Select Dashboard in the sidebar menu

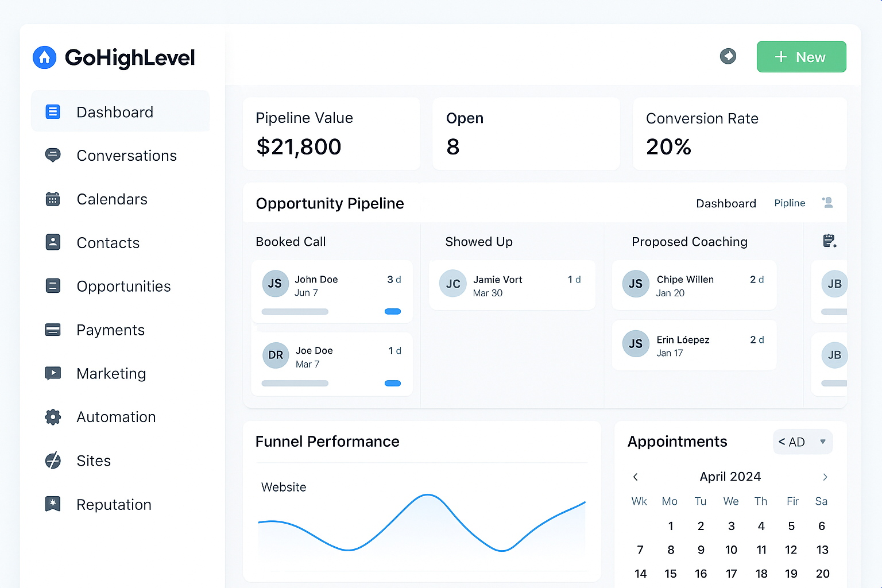click(x=114, y=111)
